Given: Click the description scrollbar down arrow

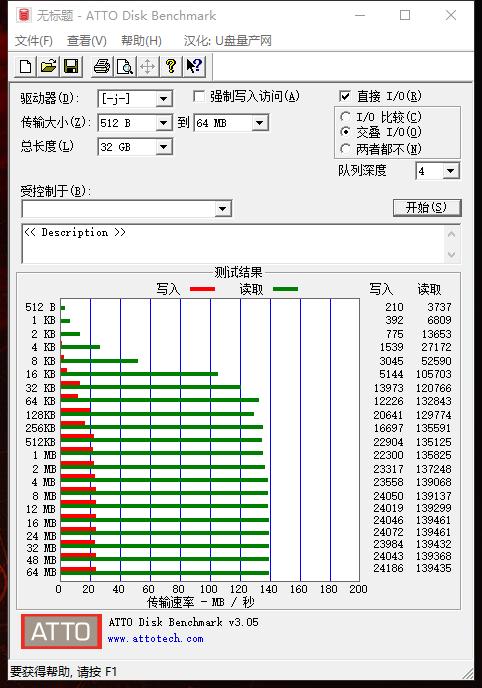Looking at the screenshot, I should (x=452, y=254).
